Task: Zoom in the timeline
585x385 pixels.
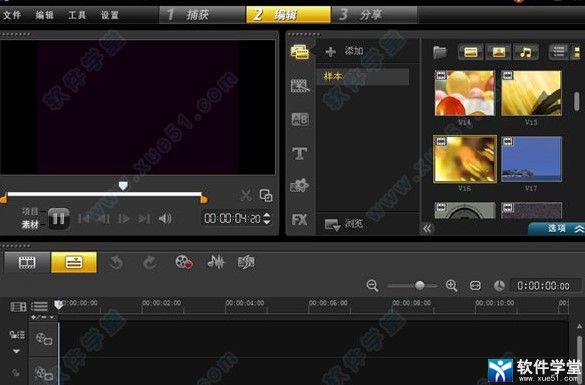Action: click(x=452, y=286)
